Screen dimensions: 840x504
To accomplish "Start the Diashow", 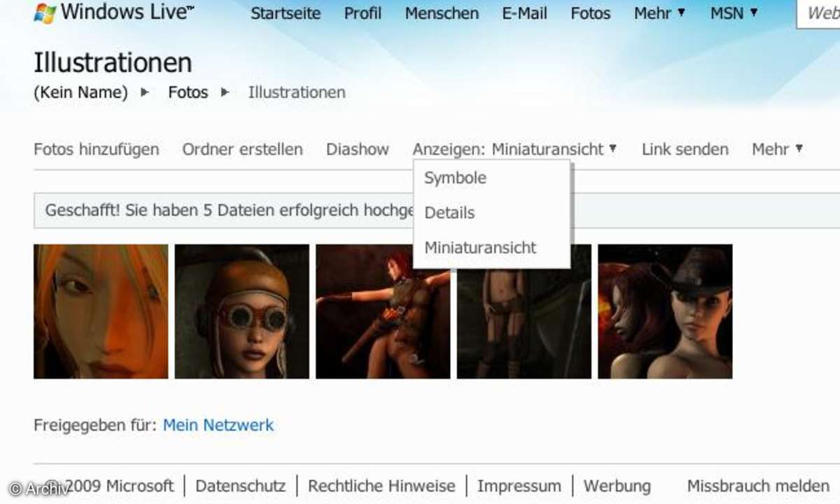I will pos(357,149).
